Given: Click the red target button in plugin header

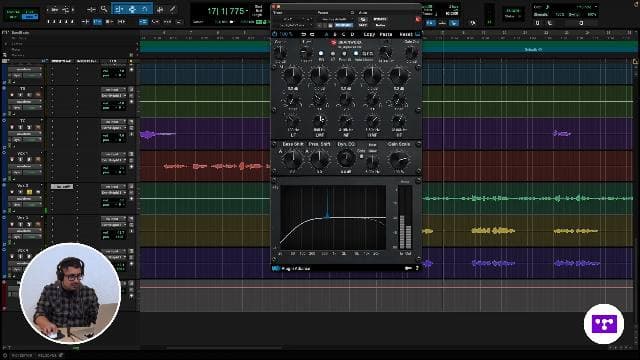Looking at the screenshot, I should pyautogui.click(x=418, y=19).
